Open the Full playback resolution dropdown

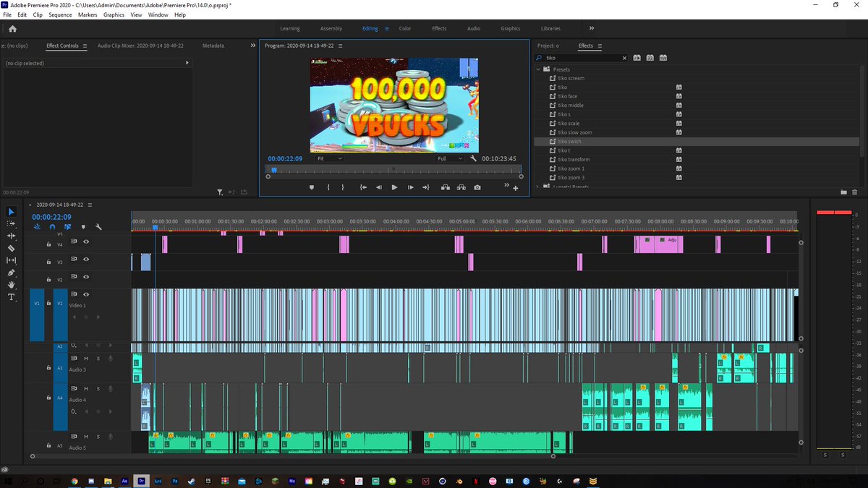click(450, 158)
